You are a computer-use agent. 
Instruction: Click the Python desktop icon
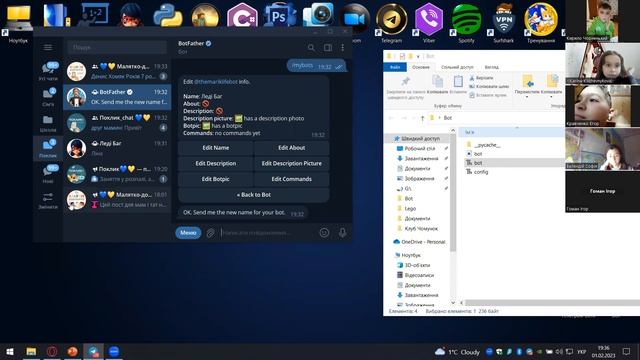(168, 16)
